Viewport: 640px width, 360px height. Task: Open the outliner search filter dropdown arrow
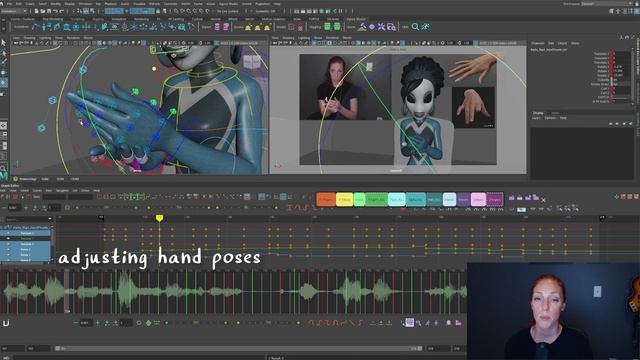51,219
